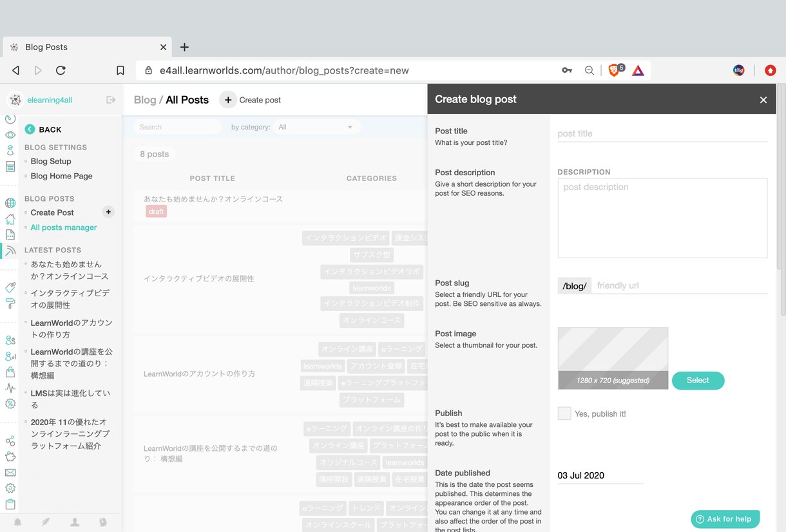Open the notifications bell at sidebar bottom
The height and width of the screenshot is (532, 786).
click(18, 522)
